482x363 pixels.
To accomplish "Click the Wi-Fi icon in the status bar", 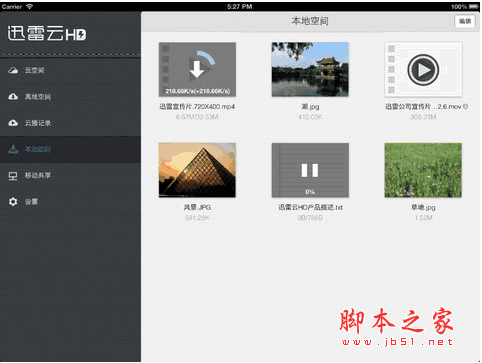I will [x=30, y=6].
